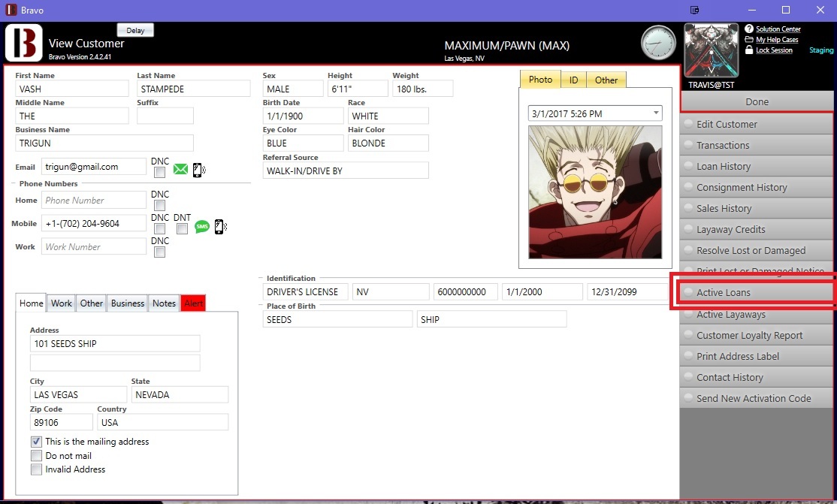Open the Other address tab
The width and height of the screenshot is (837, 504).
pos(91,303)
